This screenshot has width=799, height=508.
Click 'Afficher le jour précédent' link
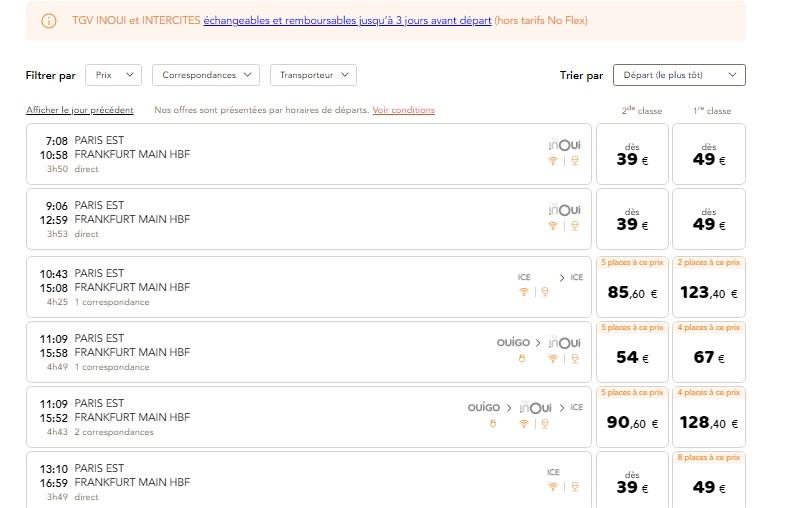pos(80,110)
